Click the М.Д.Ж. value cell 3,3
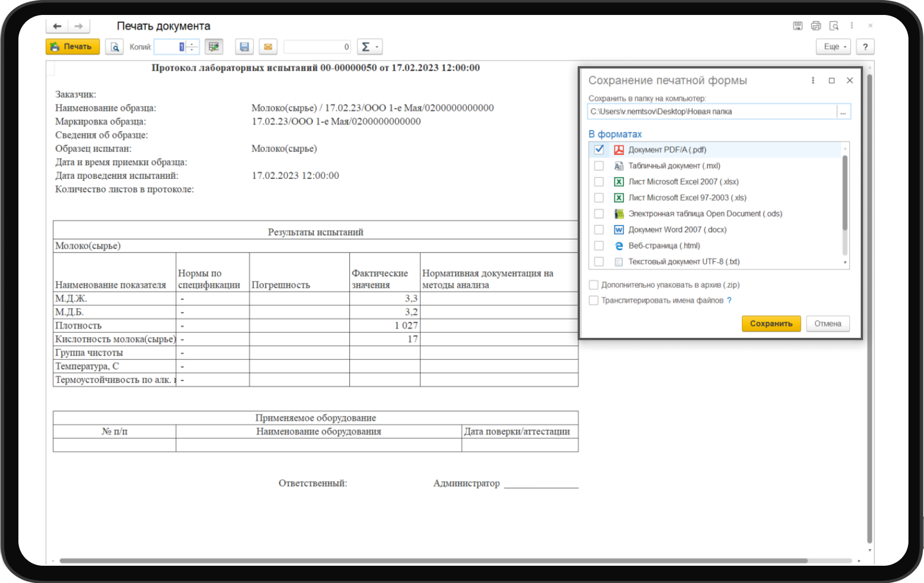Viewport: 924px width, 583px height. click(x=385, y=299)
